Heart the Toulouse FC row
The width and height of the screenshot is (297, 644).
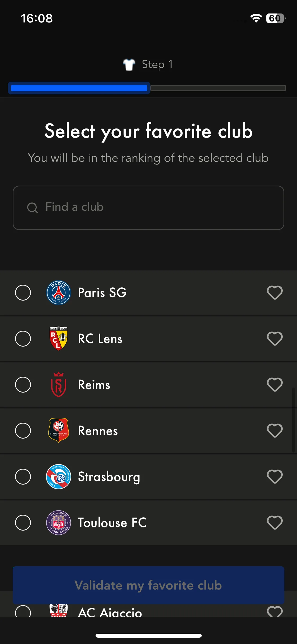[275, 523]
